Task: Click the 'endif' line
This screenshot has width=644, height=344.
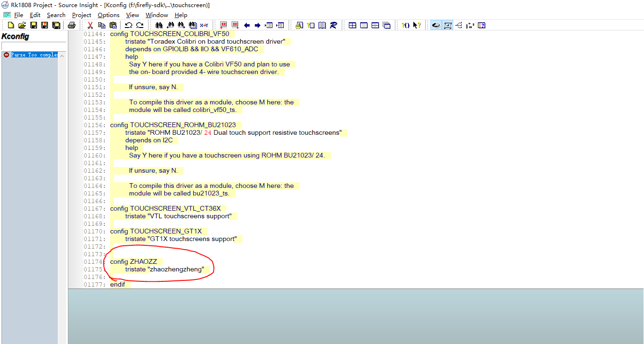Action: pyautogui.click(x=118, y=285)
